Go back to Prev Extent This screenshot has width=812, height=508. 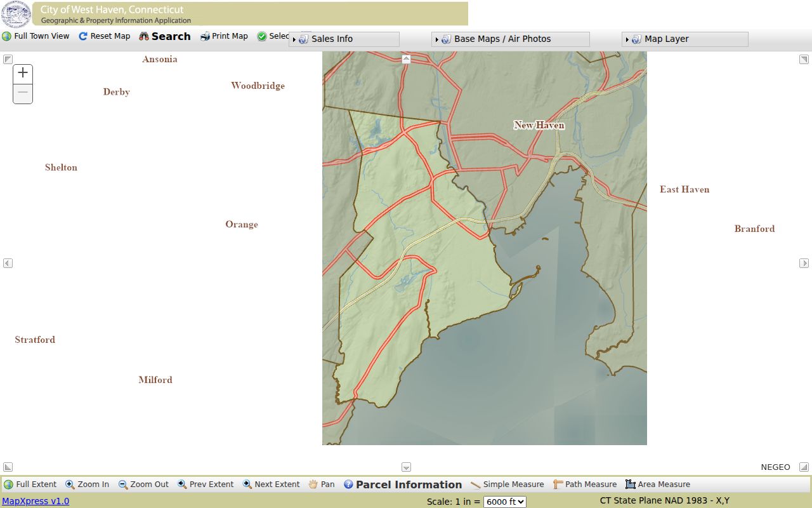(x=206, y=485)
